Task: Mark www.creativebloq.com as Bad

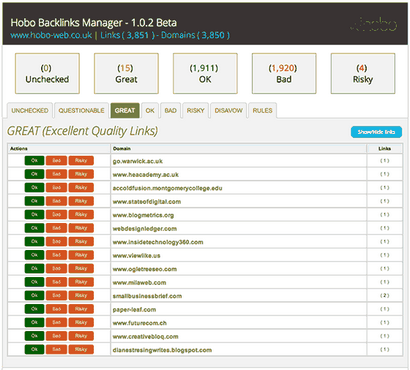Action: (56, 336)
